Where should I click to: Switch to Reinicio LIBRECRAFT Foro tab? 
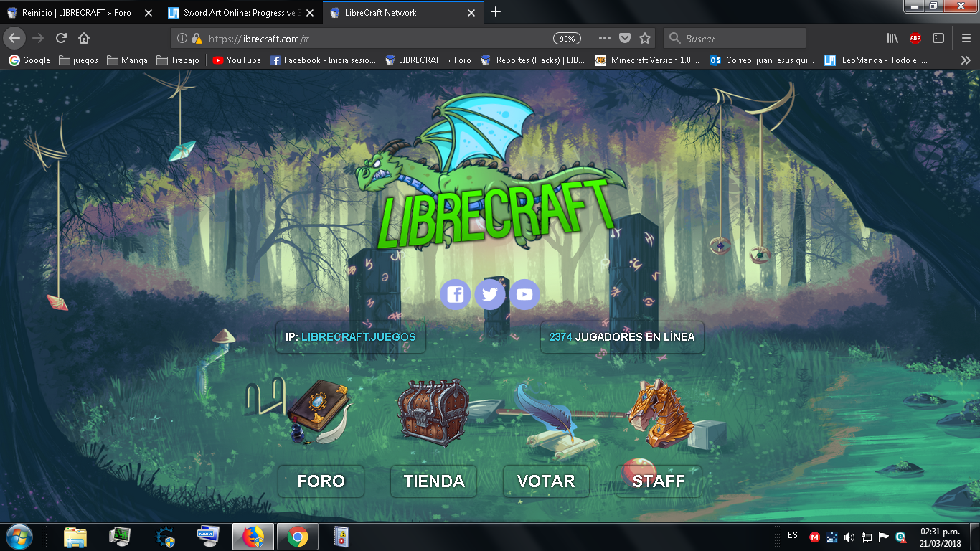[80, 13]
